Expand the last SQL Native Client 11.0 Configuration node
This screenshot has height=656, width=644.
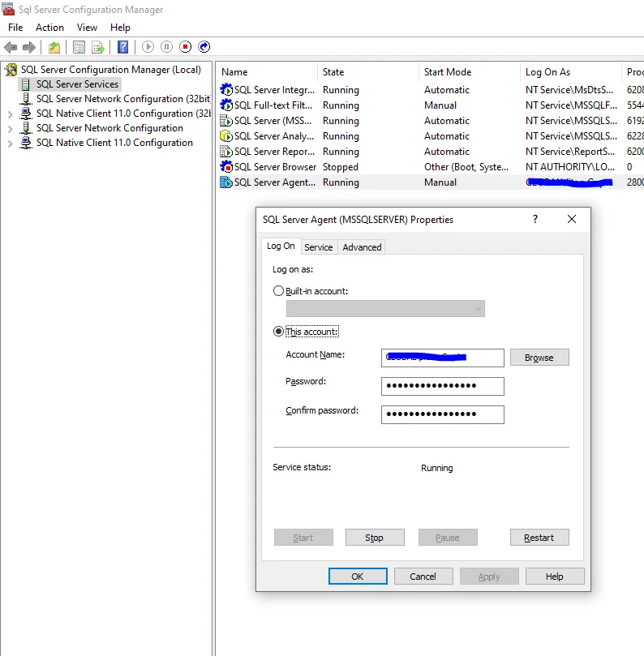10,143
